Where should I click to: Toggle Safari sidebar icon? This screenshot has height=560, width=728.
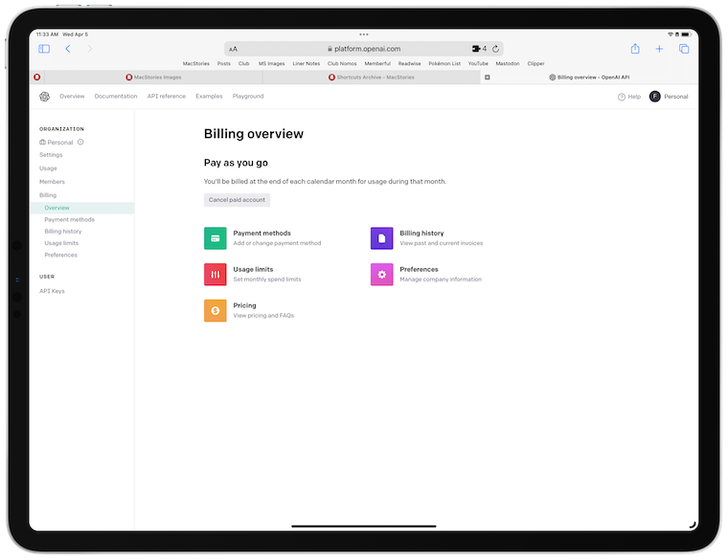pos(44,49)
